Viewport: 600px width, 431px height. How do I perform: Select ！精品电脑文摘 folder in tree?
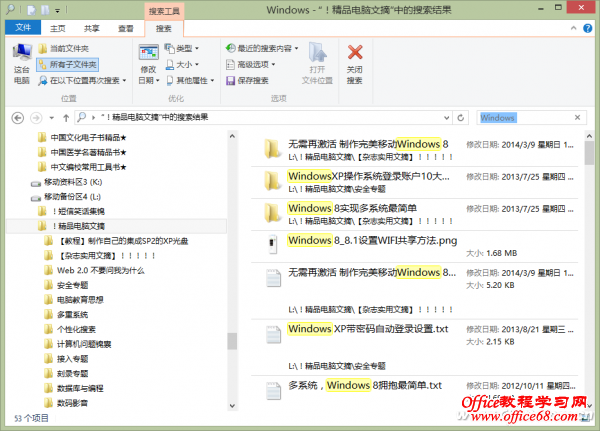click(x=116, y=226)
